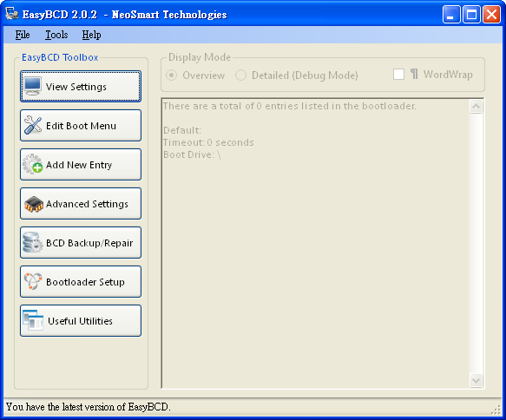Click the windows icon on Useful Utilities
Screen dimensions: 506x420
point(33,320)
